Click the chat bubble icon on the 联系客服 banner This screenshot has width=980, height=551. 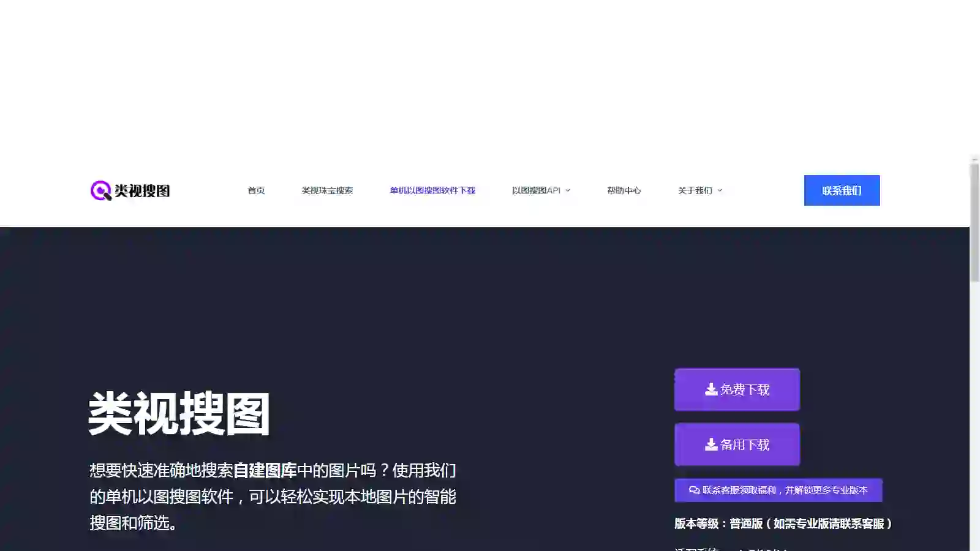click(x=694, y=490)
